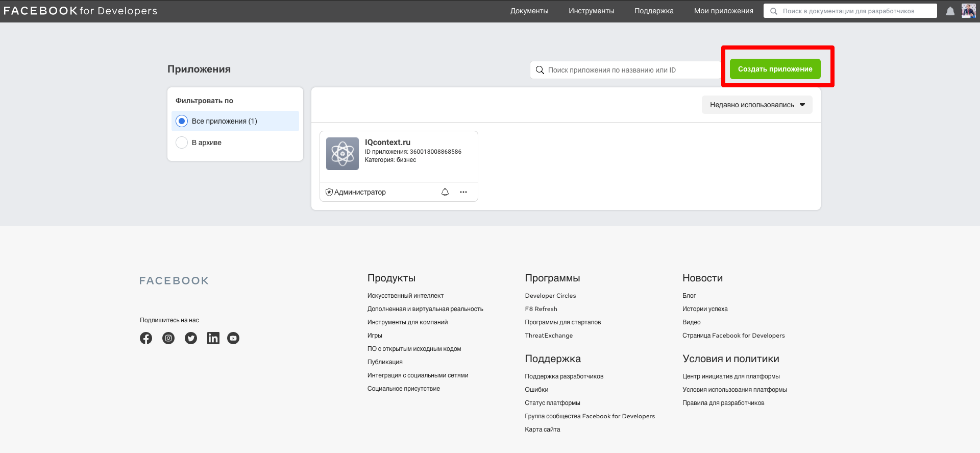Open 'Центр инициатив для платформы' link
Viewport: 980px width, 453px height.
731,376
